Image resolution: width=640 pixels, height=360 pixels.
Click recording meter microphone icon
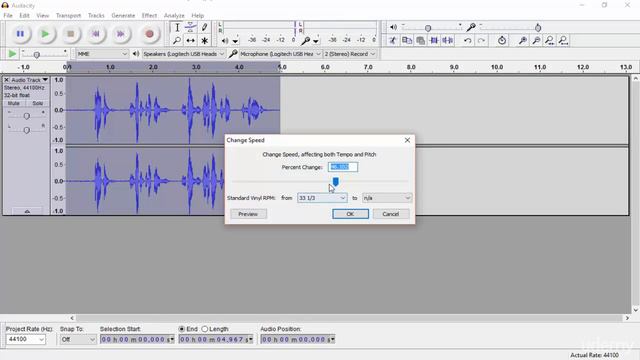[305, 40]
